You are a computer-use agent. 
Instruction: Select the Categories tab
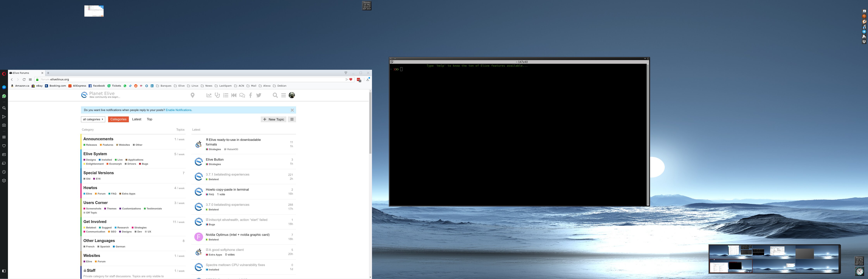point(118,119)
